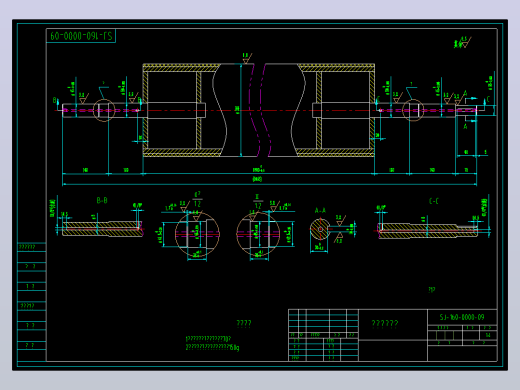520x390 pixels.
Task: Select the SJ-160-0000-09 number in title block
Action: tap(462, 317)
